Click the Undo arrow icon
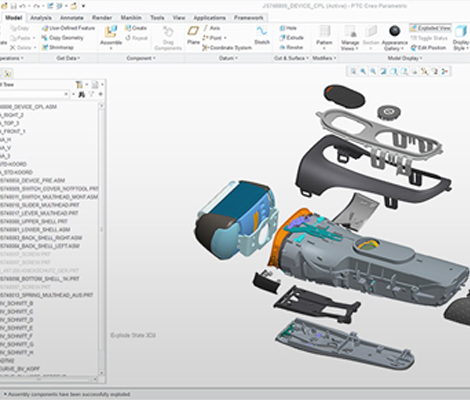This screenshot has width=470, height=400. (x=23, y=6)
